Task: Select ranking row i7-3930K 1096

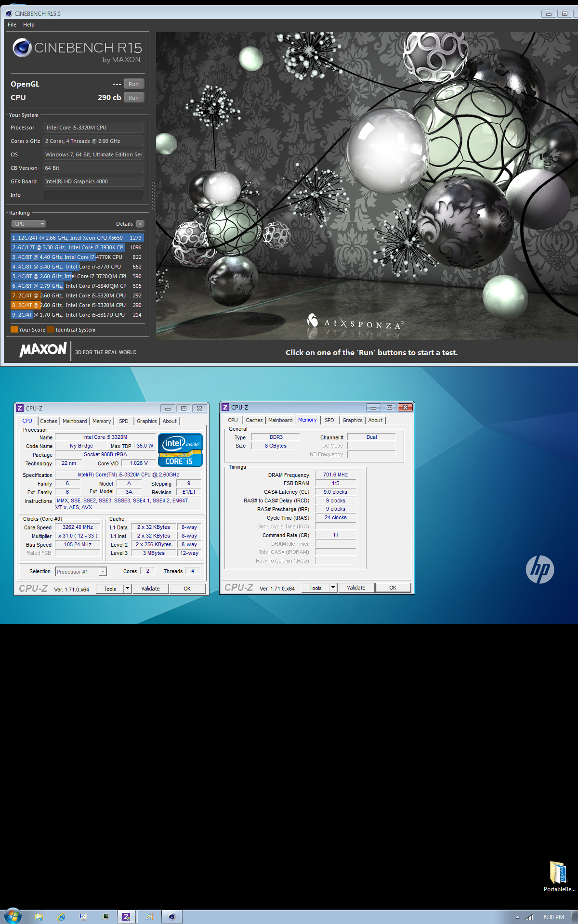Action: point(77,247)
